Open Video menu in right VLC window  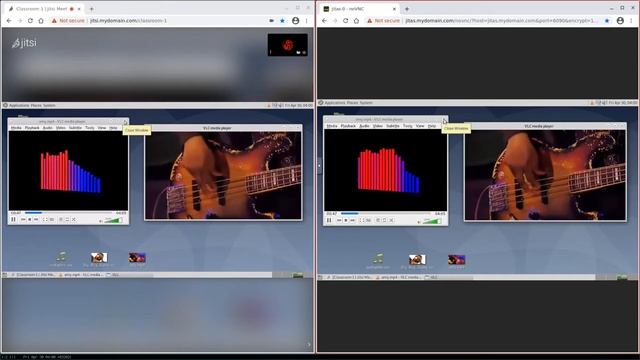378,126
